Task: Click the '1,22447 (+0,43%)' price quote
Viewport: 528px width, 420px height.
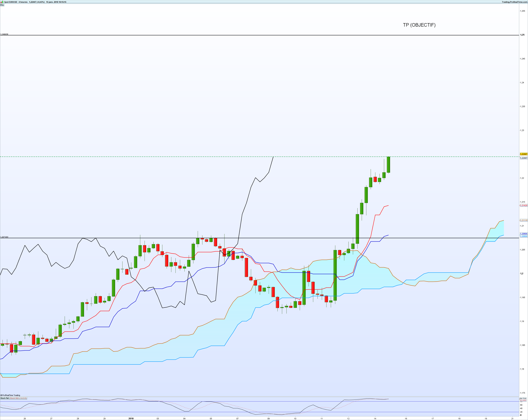Action: pos(37,2)
